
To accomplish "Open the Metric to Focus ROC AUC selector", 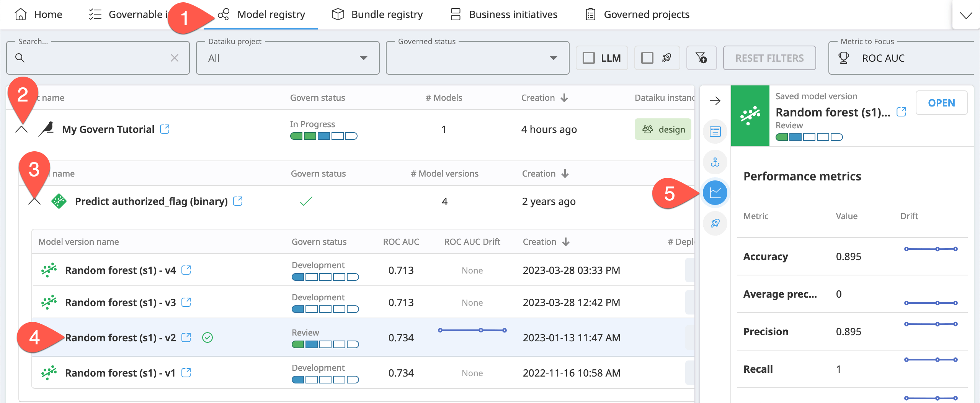I will [901, 58].
